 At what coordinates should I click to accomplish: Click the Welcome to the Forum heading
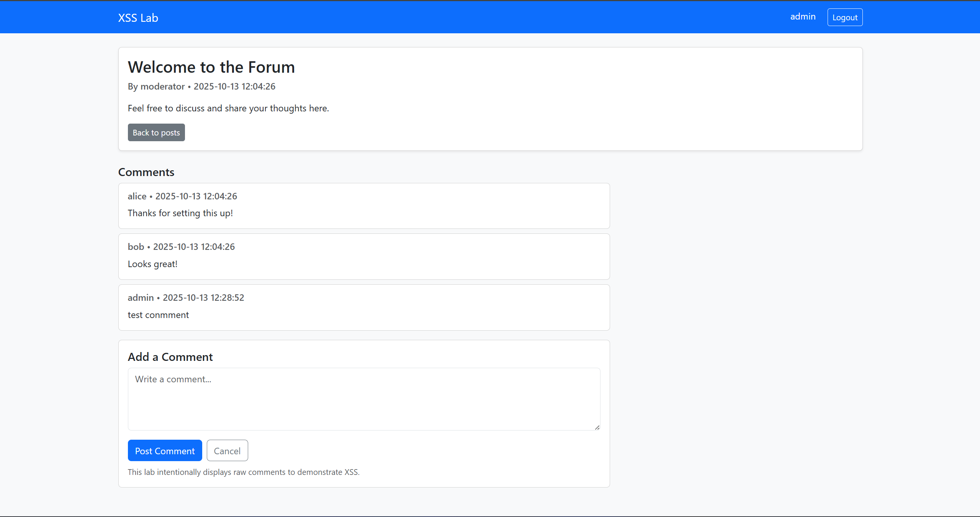(x=211, y=67)
